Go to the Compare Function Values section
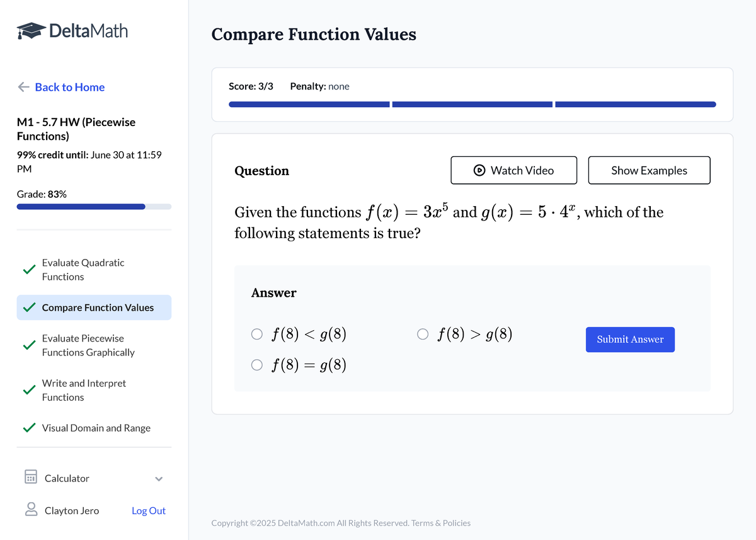 pyautogui.click(x=98, y=307)
